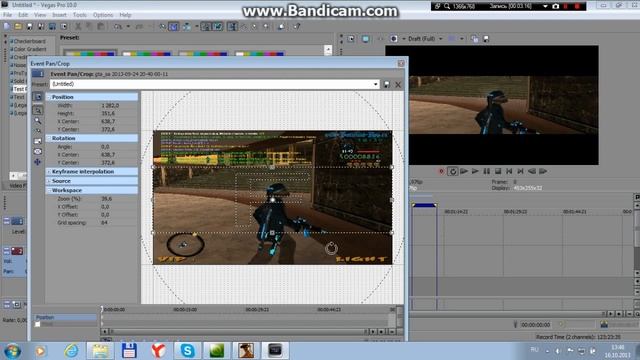
Task: Click Play From Start button
Action: (x=464, y=171)
